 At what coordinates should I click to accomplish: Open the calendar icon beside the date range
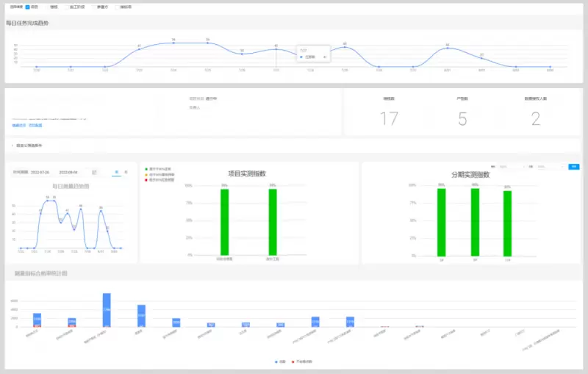click(94, 172)
